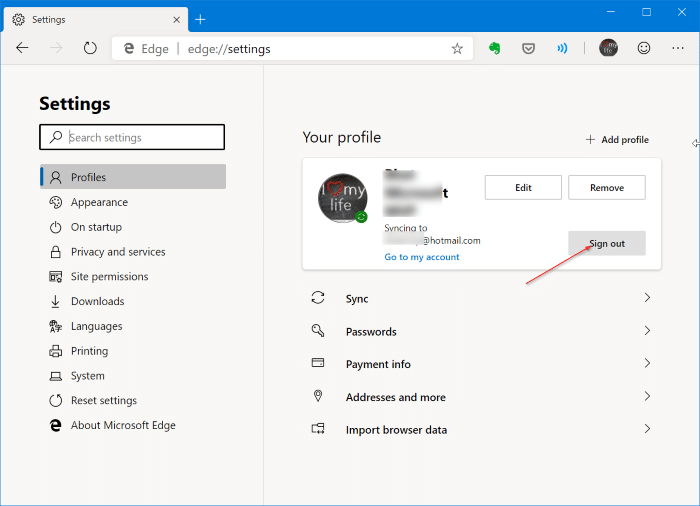
Task: Expand the Payment info chevron
Action: (647, 363)
